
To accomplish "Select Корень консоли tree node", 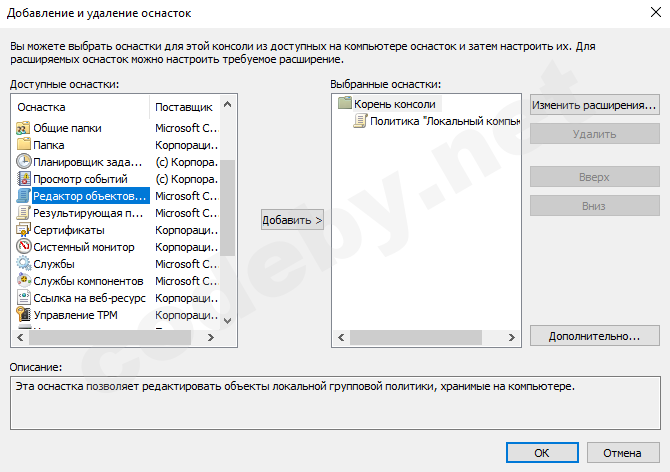I will pos(394,104).
